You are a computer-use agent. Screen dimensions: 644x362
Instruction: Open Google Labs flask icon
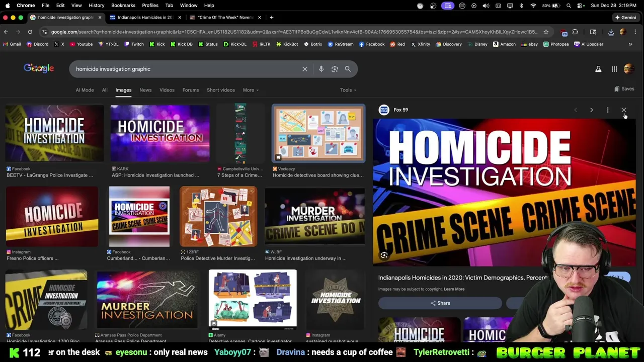(x=598, y=69)
